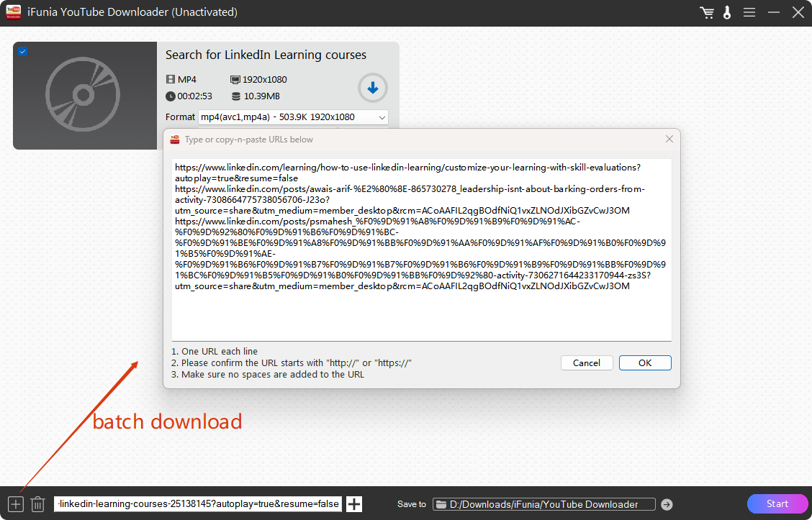Expand the Format dropdown list
This screenshot has height=520, width=812.
(x=382, y=117)
